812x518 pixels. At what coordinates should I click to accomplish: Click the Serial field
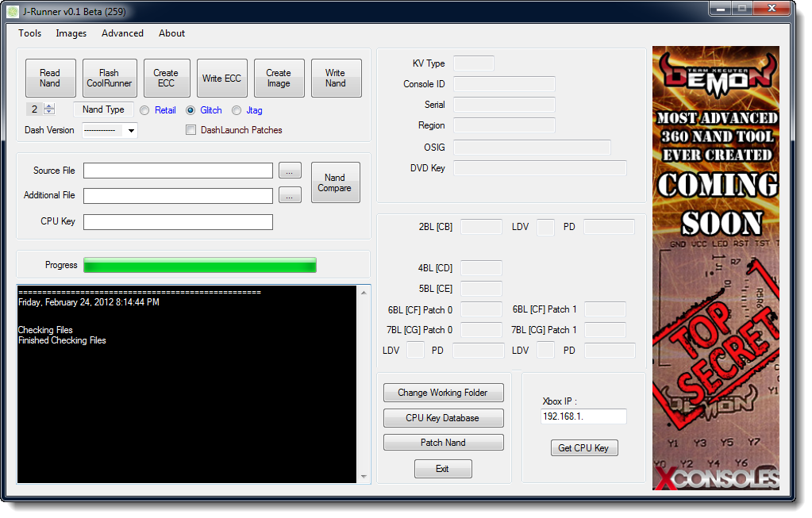(504, 105)
